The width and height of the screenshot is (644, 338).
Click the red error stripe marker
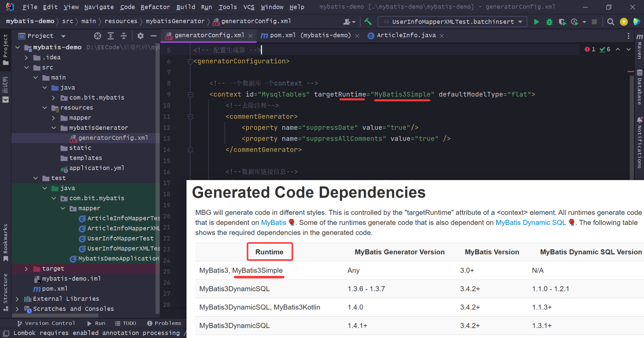pyautogui.click(x=631, y=71)
